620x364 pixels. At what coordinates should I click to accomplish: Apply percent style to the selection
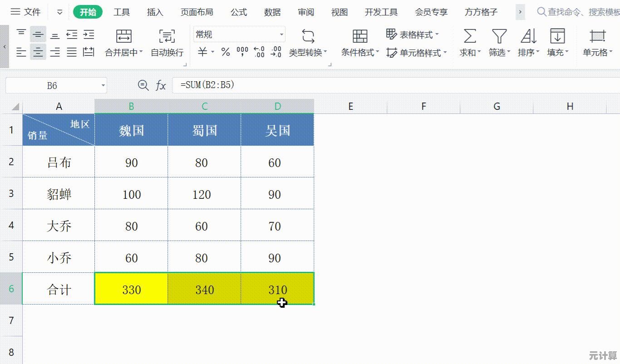225,52
